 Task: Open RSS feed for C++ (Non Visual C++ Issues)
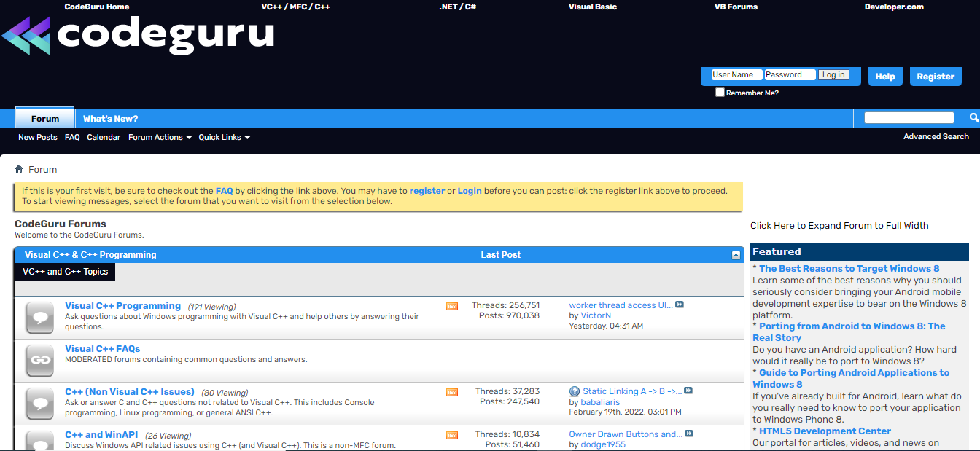[452, 392]
